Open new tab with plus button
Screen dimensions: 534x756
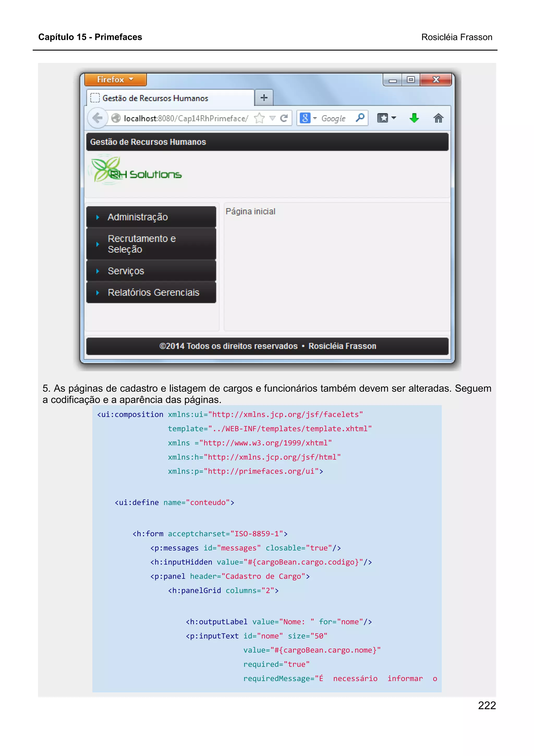pos(264,98)
